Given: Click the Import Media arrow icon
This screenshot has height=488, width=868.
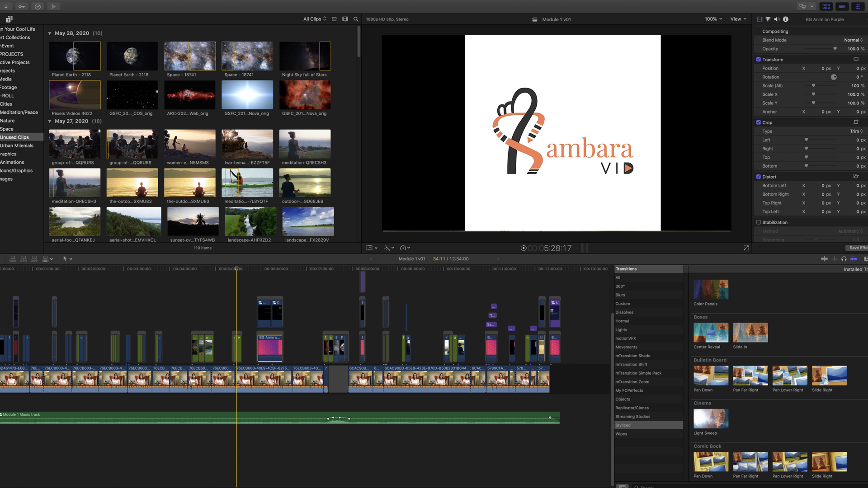Looking at the screenshot, I should [x=6, y=6].
